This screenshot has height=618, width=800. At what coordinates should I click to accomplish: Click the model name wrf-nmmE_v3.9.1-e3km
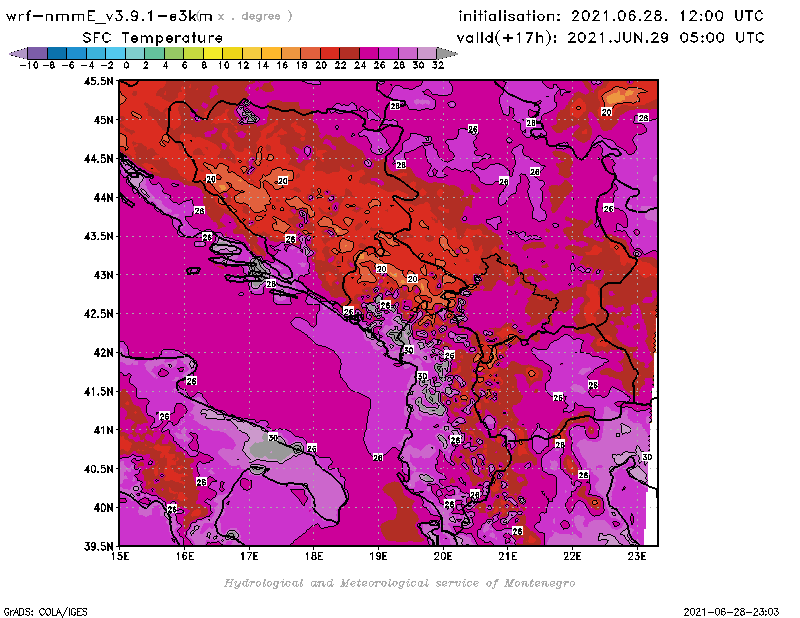pos(109,17)
